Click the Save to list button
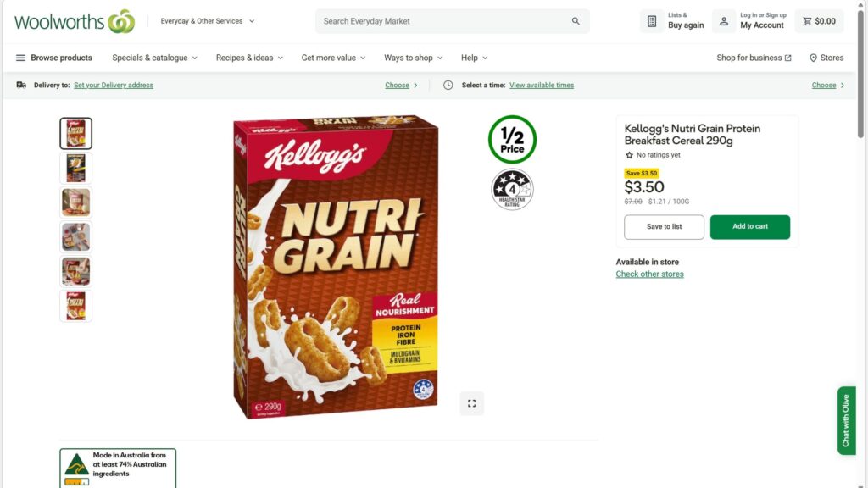Image resolution: width=868 pixels, height=488 pixels. [x=664, y=227]
